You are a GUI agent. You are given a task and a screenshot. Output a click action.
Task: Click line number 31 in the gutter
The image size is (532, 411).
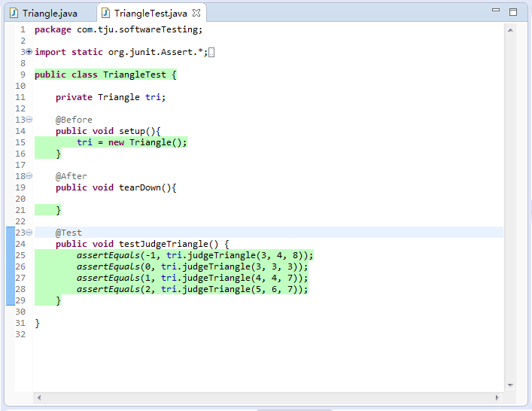click(x=20, y=323)
